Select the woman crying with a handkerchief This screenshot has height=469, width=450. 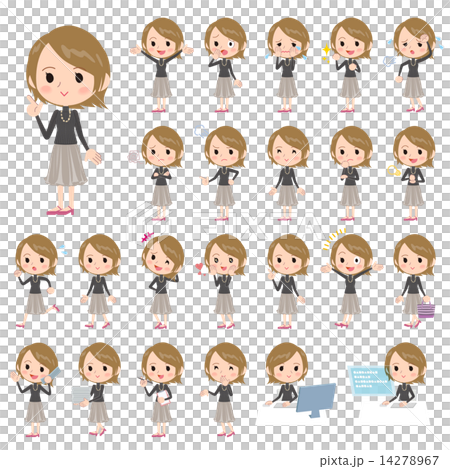[x=287, y=65]
